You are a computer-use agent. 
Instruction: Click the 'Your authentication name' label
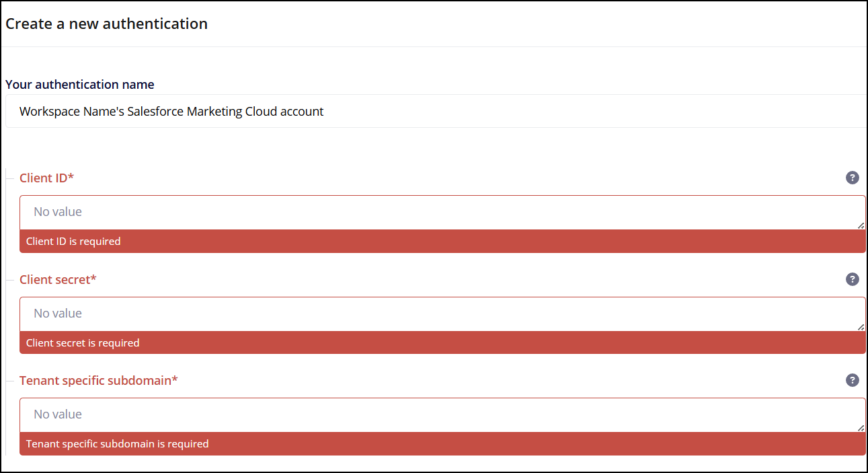(x=80, y=84)
